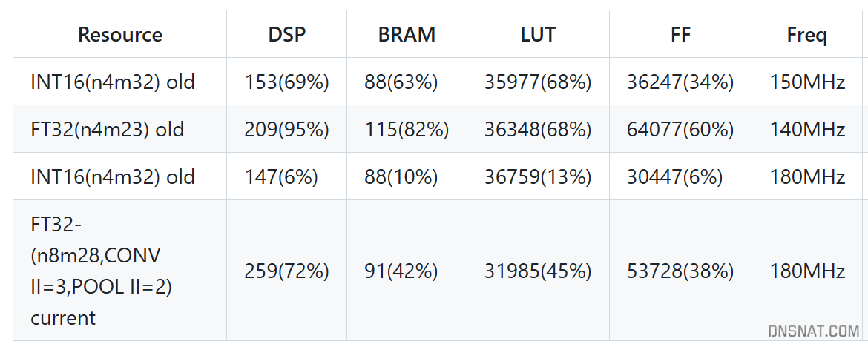The image size is (868, 347).
Task: Click the 147(6%) DSP cell
Action: (281, 177)
